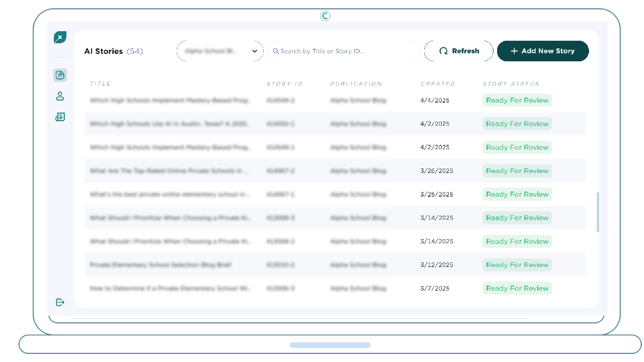Click the magnifier icon in search box
Screen dimensions: 644x362
point(276,51)
